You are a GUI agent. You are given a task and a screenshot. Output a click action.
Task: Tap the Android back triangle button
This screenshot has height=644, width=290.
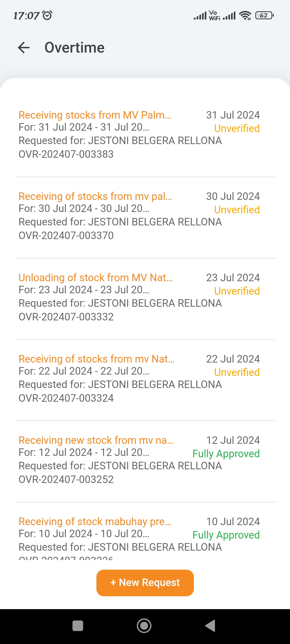tap(210, 626)
